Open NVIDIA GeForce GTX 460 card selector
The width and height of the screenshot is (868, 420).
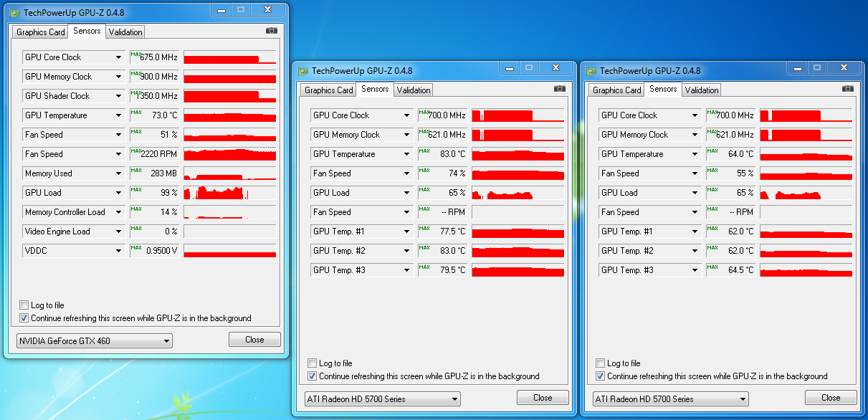pos(95,341)
